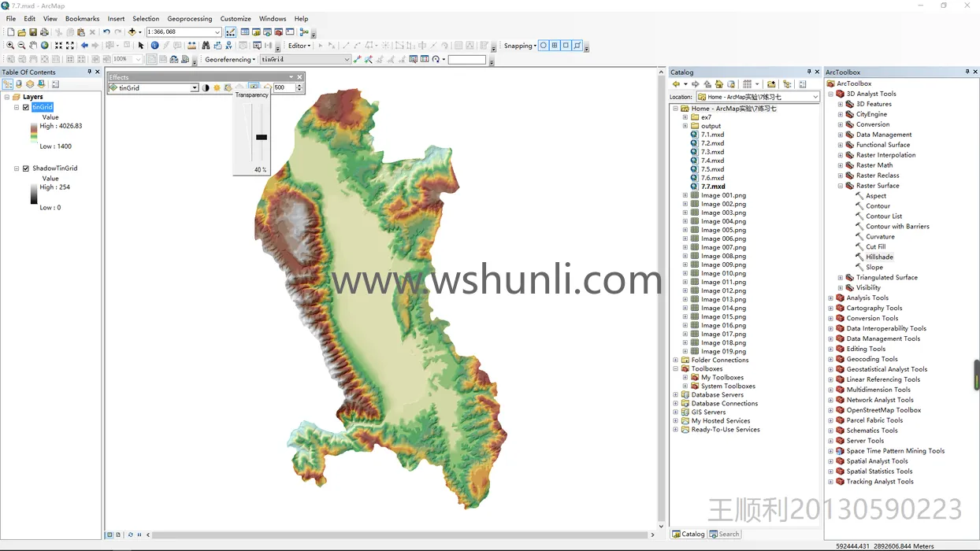980x551 pixels.
Task: Click the Contrast icon in Effects toolbar
Action: point(206,87)
